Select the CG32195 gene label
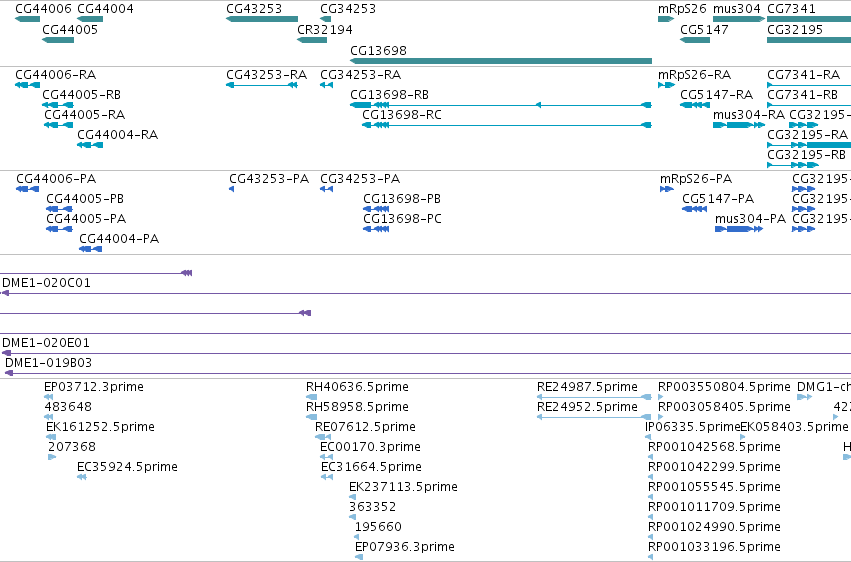 [795, 29]
